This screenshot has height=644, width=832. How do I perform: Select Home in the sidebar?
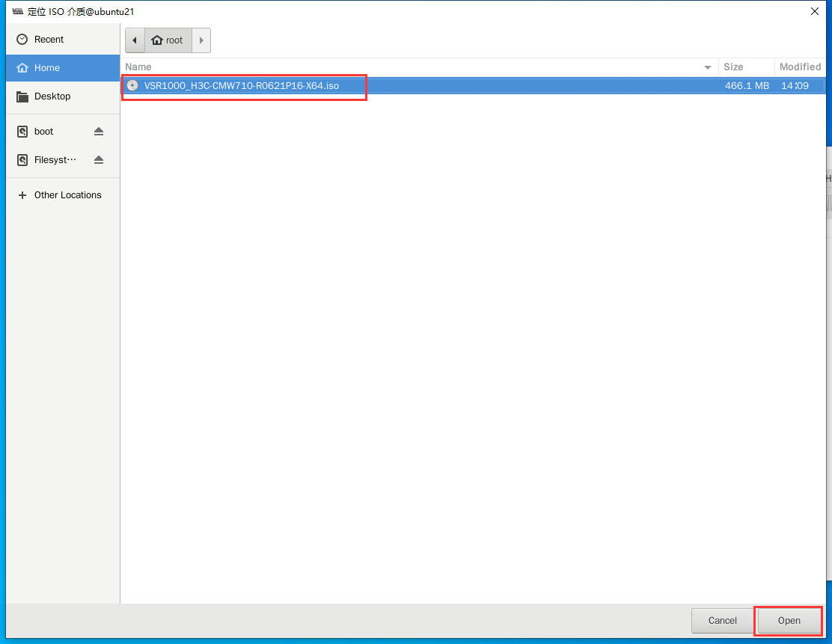coord(63,68)
